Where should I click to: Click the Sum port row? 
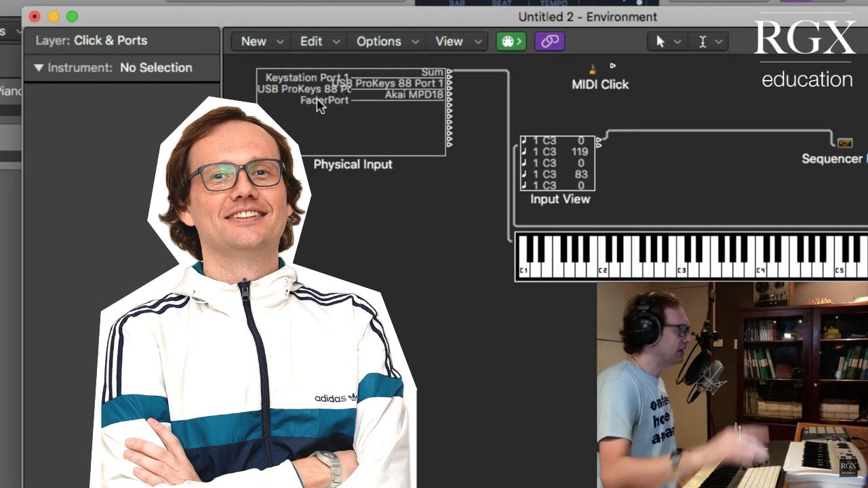[433, 72]
